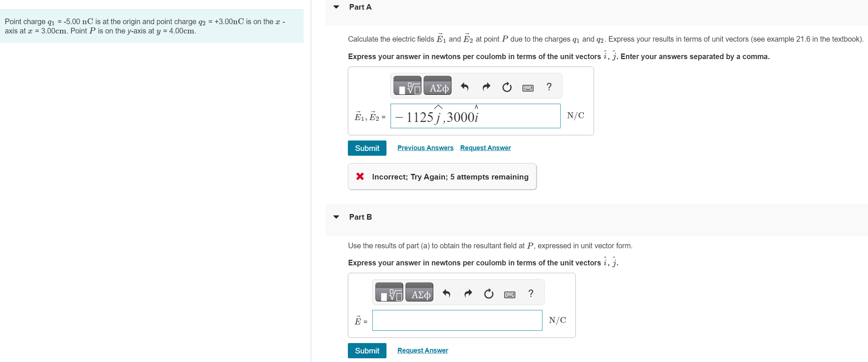The width and height of the screenshot is (868, 362).
Task: Collapse the Part B section
Action: [336, 217]
